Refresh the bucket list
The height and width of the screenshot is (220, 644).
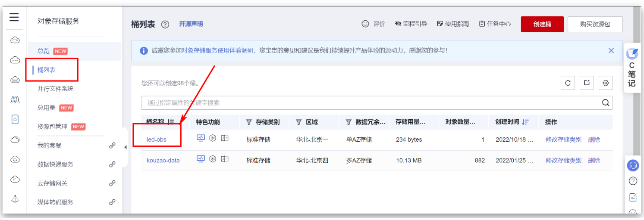[568, 83]
